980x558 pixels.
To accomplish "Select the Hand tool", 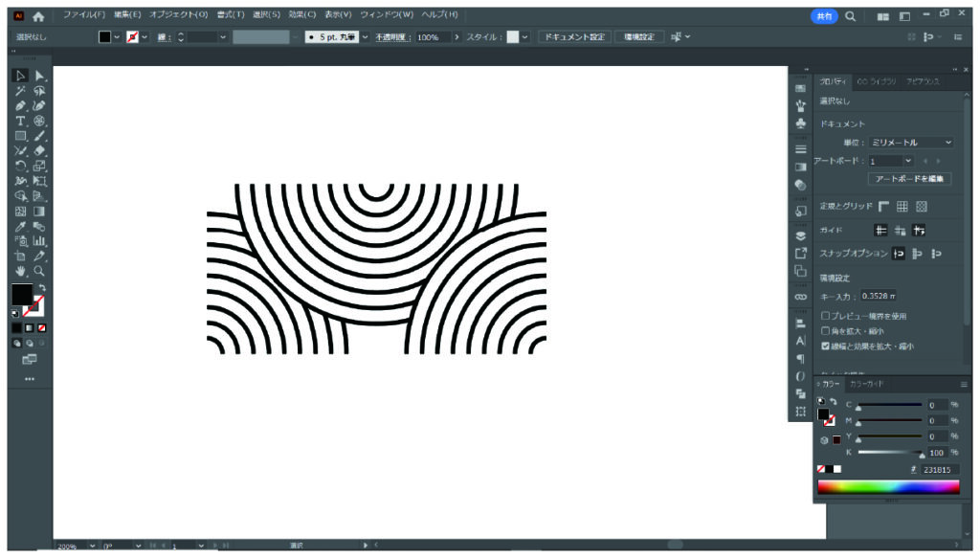I will 20,271.
